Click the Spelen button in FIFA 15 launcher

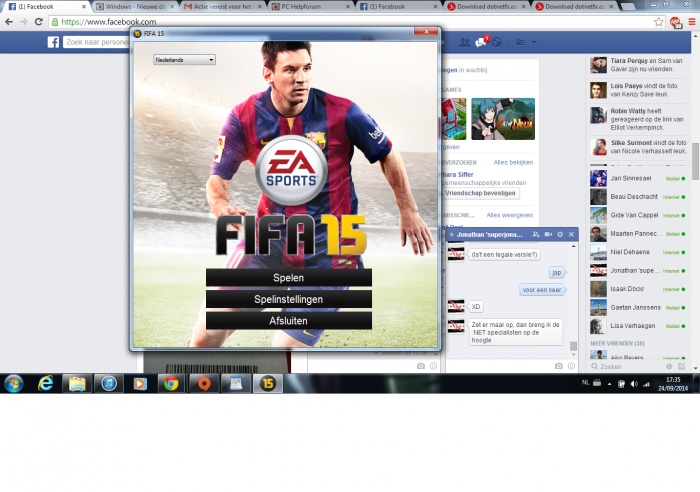pyautogui.click(x=288, y=278)
